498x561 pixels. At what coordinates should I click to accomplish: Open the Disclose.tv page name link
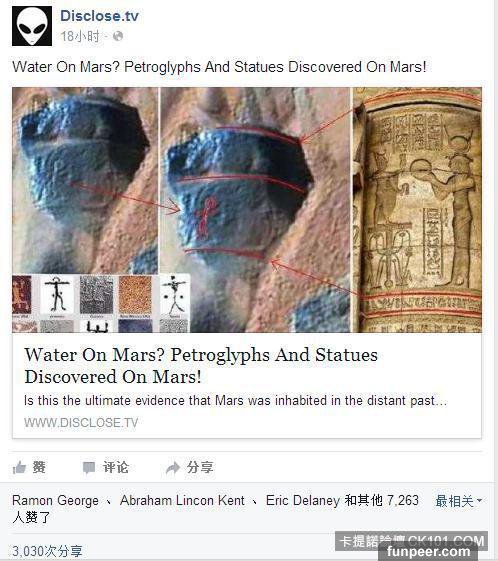[x=99, y=16]
